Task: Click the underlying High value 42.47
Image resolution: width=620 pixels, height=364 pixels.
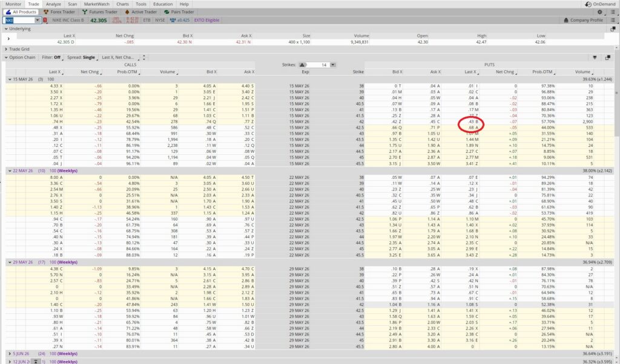Action: coord(481,42)
